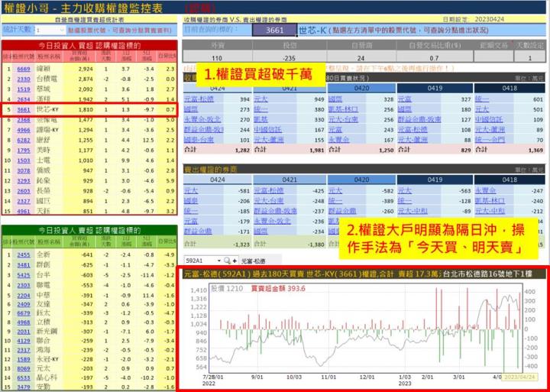Expand the 592A1 broker code dropdown arrow

pyautogui.click(x=219, y=261)
